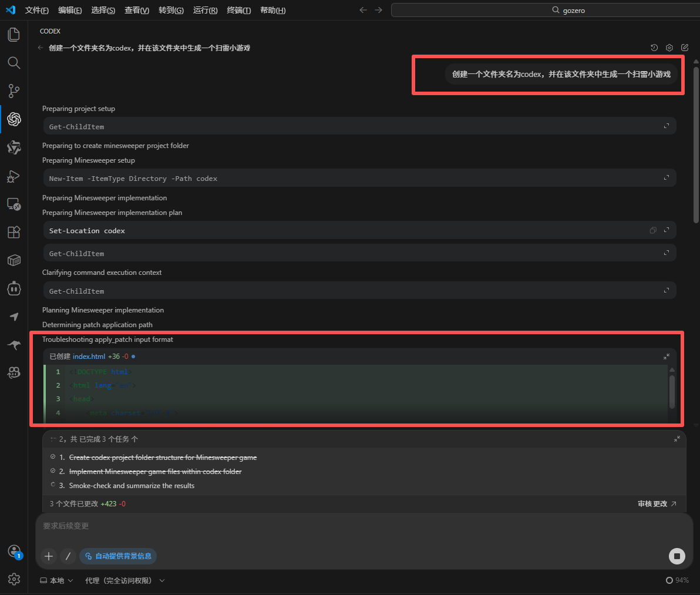Toggle auto context chip 自动提供背景信息
The height and width of the screenshot is (595, 700).
click(118, 556)
